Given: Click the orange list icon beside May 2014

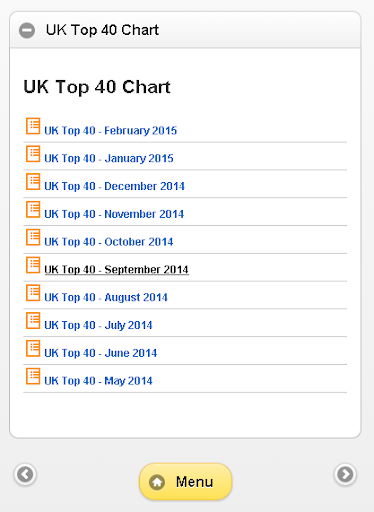Looking at the screenshot, I should click(33, 376).
